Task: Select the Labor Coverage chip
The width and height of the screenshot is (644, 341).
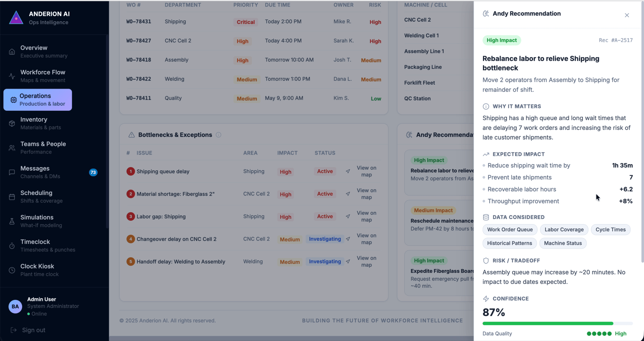Action: [x=564, y=230]
